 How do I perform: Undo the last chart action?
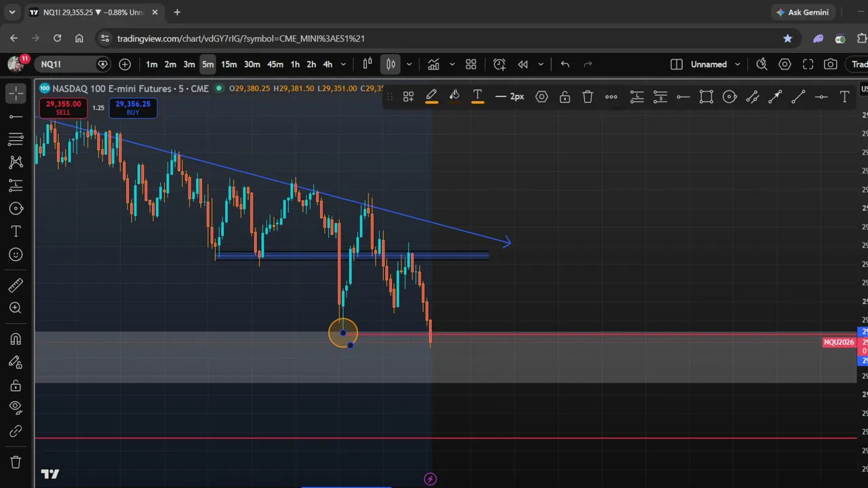(x=565, y=64)
